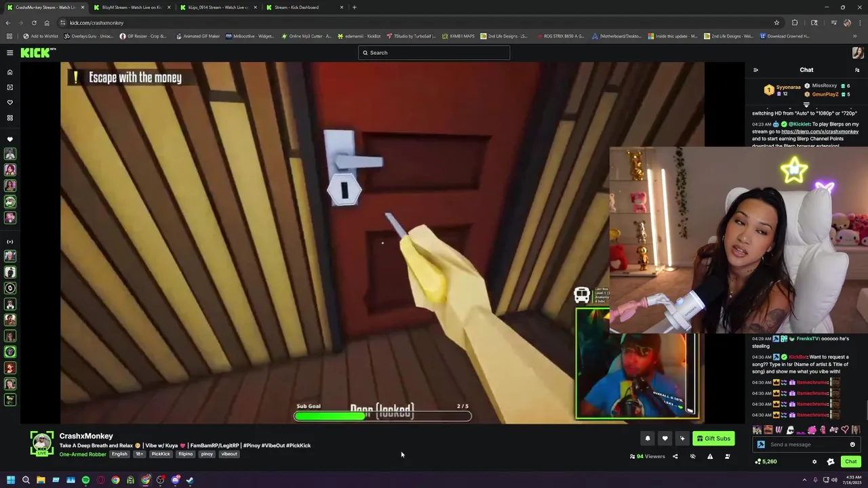Open the emoji picker in the chat input
Screen dimensions: 868x488
tap(852, 445)
